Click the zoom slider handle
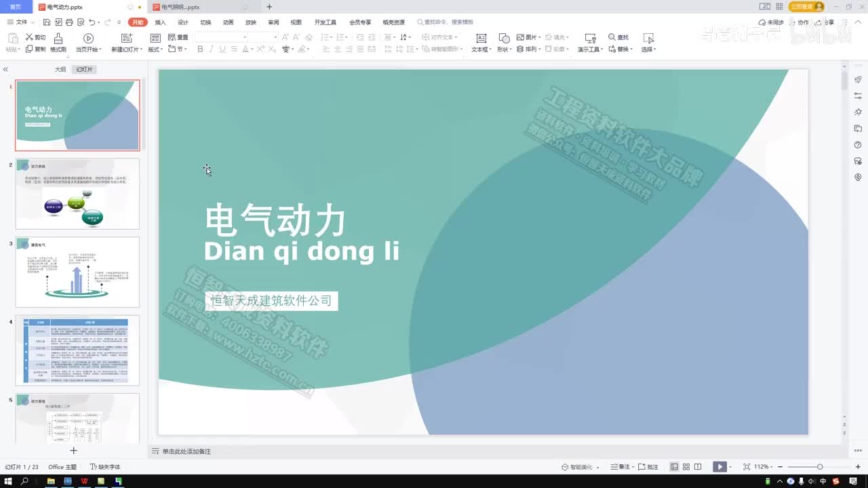Screen dimensions: 868x488 click(x=820, y=467)
